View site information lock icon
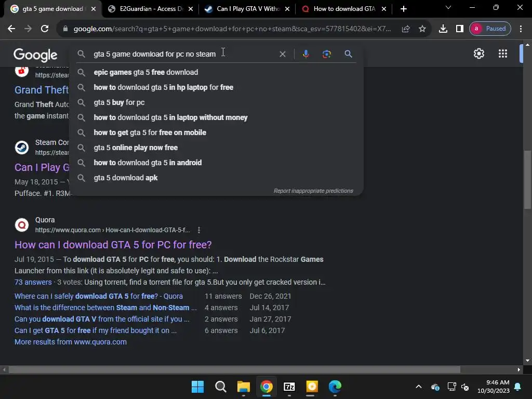The height and width of the screenshot is (399, 532). (x=65, y=29)
